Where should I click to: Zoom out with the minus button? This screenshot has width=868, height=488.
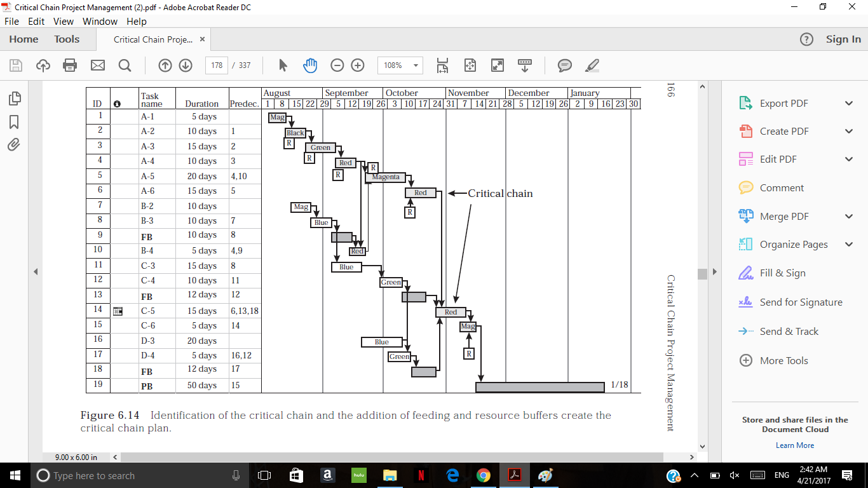pos(337,65)
